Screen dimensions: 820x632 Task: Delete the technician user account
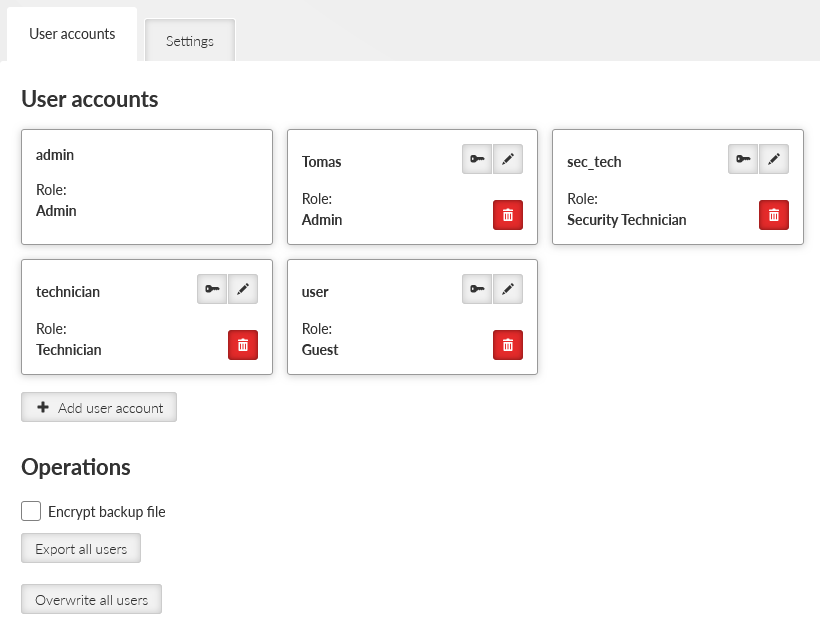pyautogui.click(x=243, y=345)
